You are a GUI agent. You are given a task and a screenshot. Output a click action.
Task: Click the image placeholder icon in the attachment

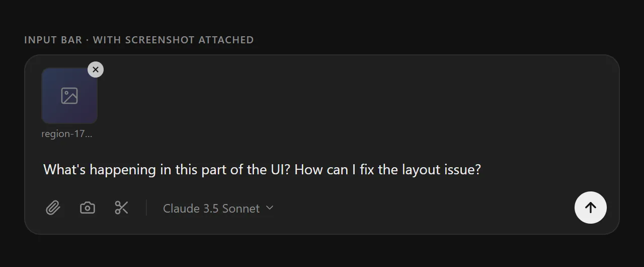[x=69, y=96]
